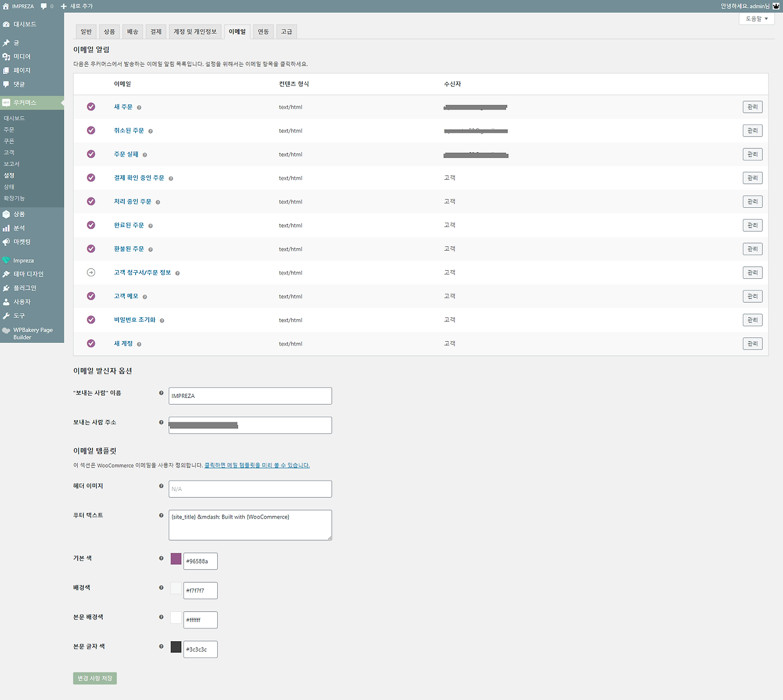Screen dimensions: 783x700
Task: Open the 새로 추가 menu in top bar
Action: point(79,6)
